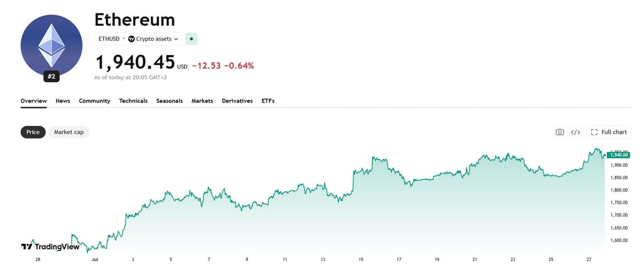The width and height of the screenshot is (644, 268).
Task: Click the green market status dot
Action: [192, 39]
